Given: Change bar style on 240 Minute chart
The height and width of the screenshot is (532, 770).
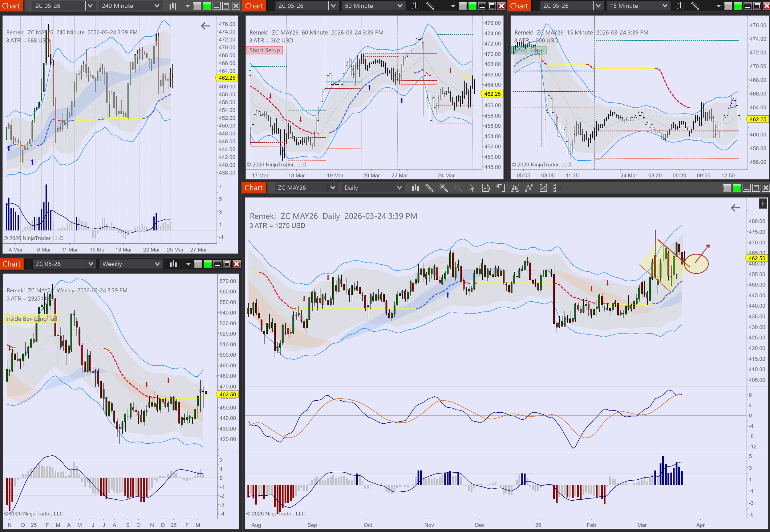Looking at the screenshot, I should tap(173, 6).
